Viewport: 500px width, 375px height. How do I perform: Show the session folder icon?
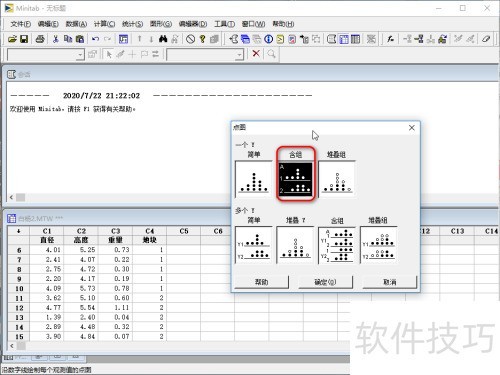[233, 39]
